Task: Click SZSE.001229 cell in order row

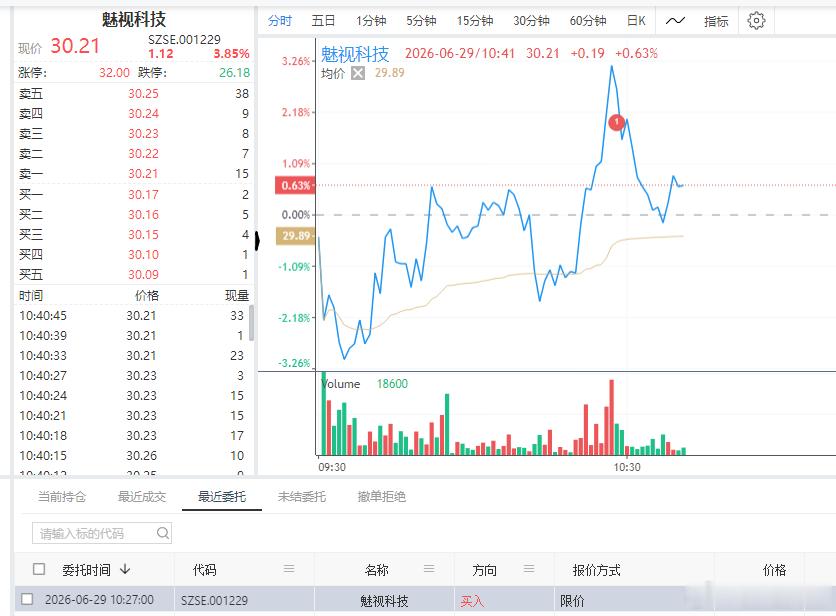Action: click(x=214, y=601)
